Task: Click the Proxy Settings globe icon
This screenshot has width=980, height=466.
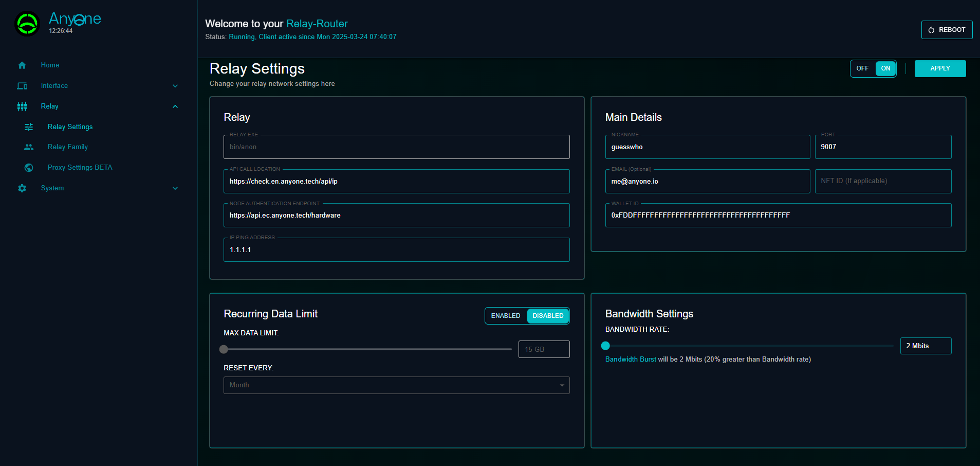Action: (29, 168)
